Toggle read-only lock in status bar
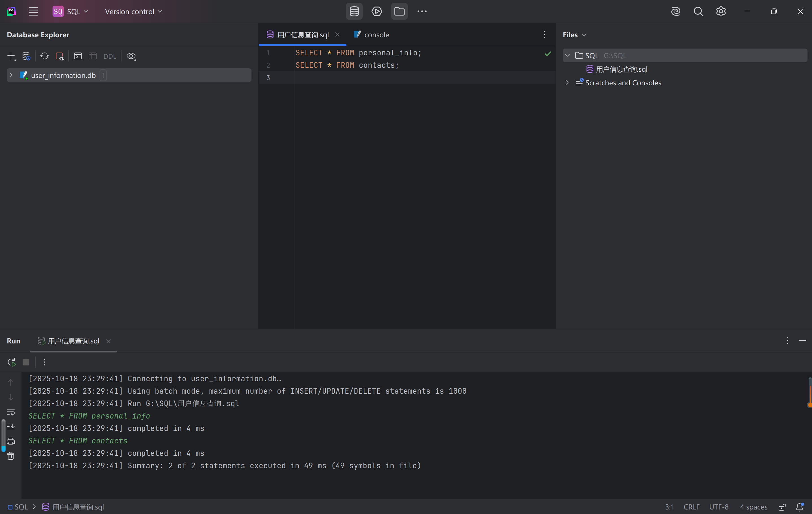This screenshot has width=812, height=514. [782, 507]
